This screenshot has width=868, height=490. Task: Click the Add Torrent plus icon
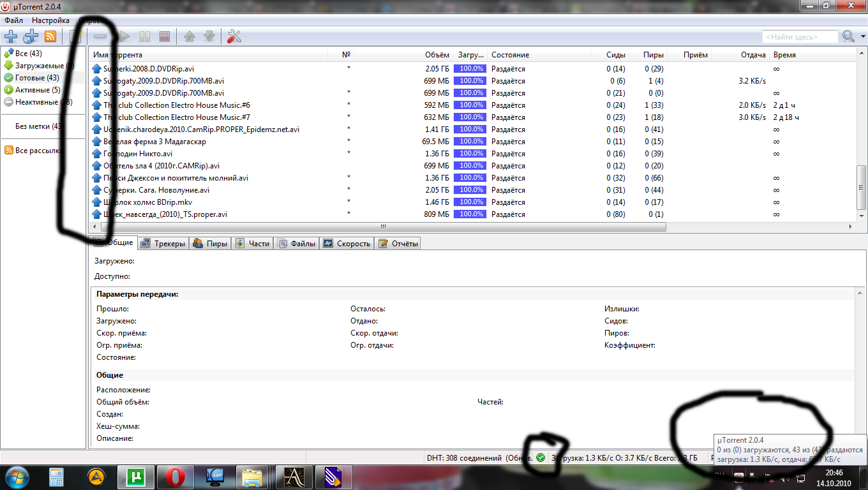click(11, 36)
